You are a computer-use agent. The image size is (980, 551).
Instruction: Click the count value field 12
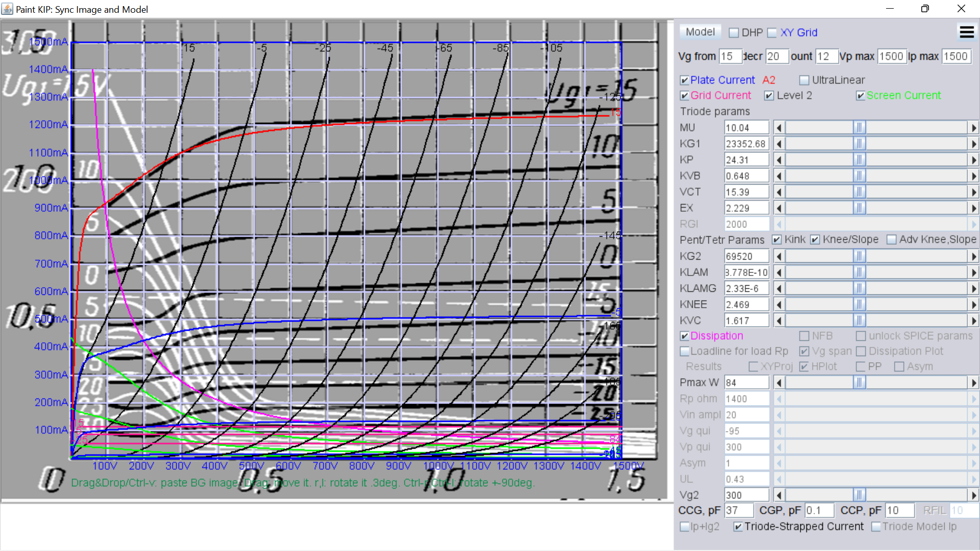[x=827, y=56]
